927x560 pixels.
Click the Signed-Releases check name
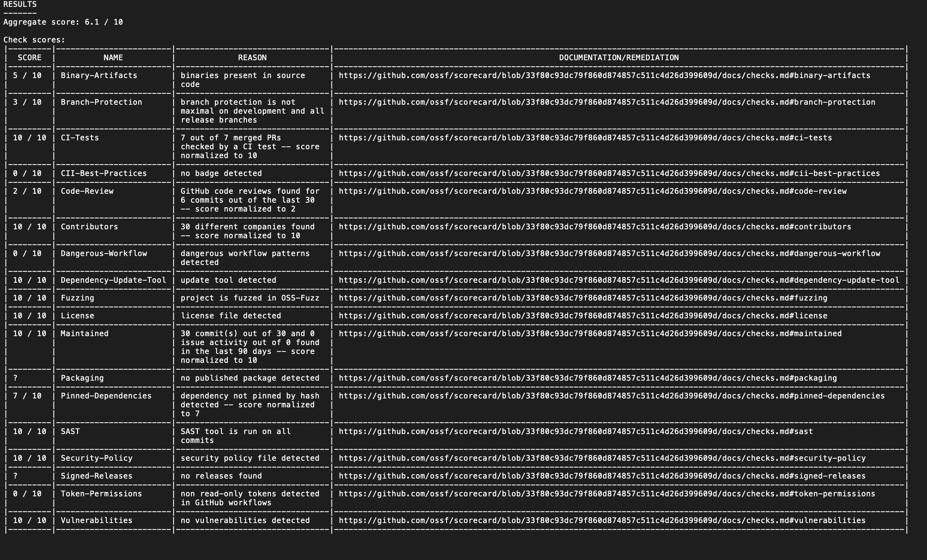96,476
